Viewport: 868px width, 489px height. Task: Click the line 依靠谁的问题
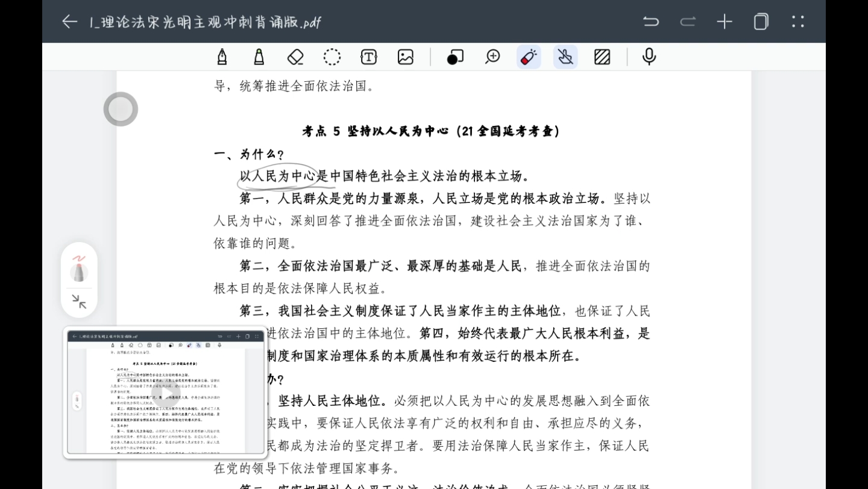pyautogui.click(x=256, y=244)
